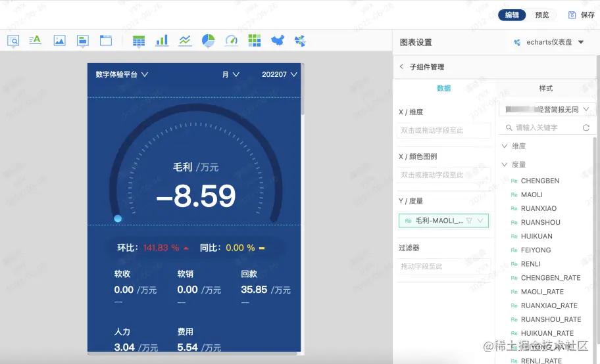
Task: Switch to the 数据 tab
Action: [x=444, y=88]
